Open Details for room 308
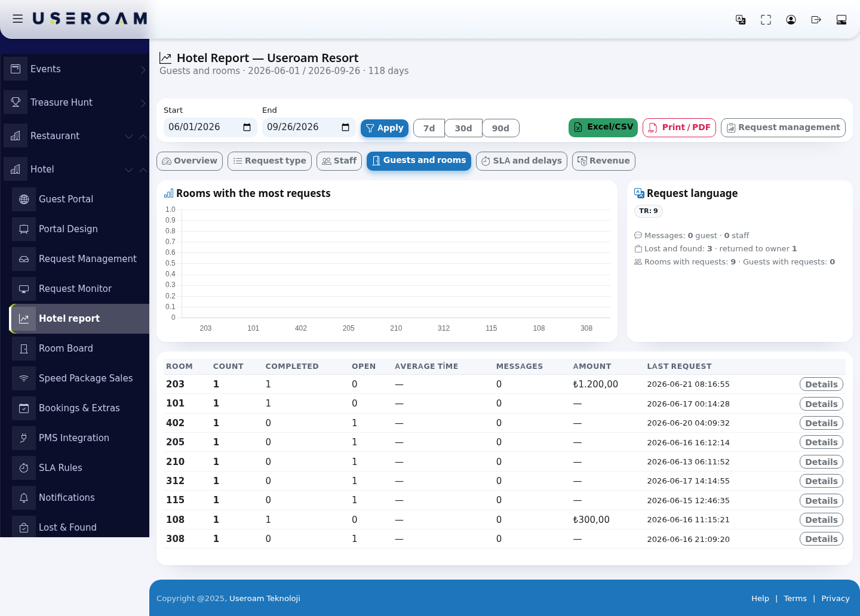 (x=821, y=539)
